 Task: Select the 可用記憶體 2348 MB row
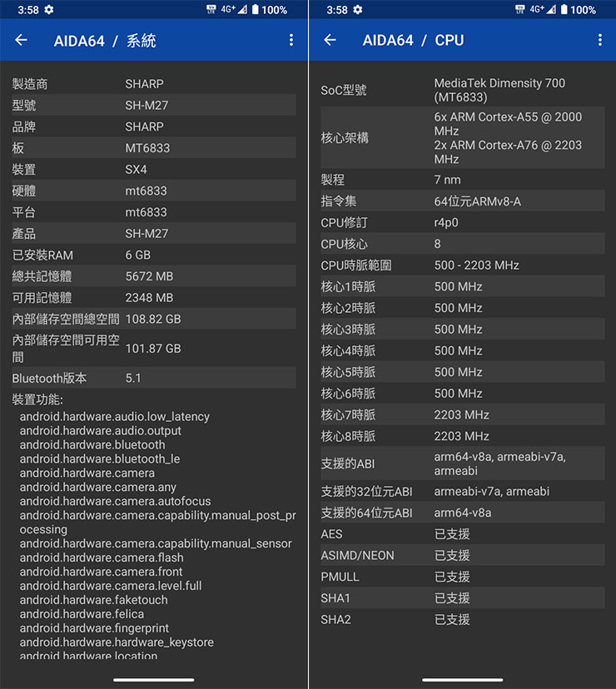153,297
